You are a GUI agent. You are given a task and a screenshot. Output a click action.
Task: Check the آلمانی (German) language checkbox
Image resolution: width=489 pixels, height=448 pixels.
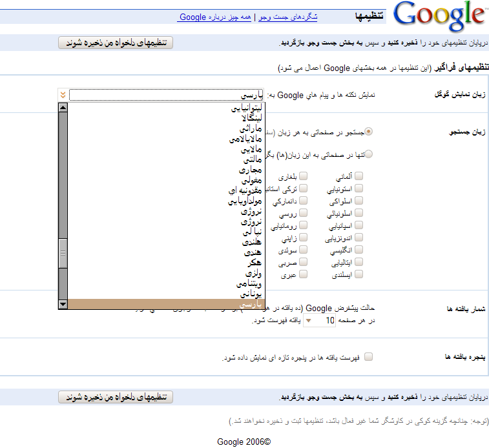pos(359,176)
